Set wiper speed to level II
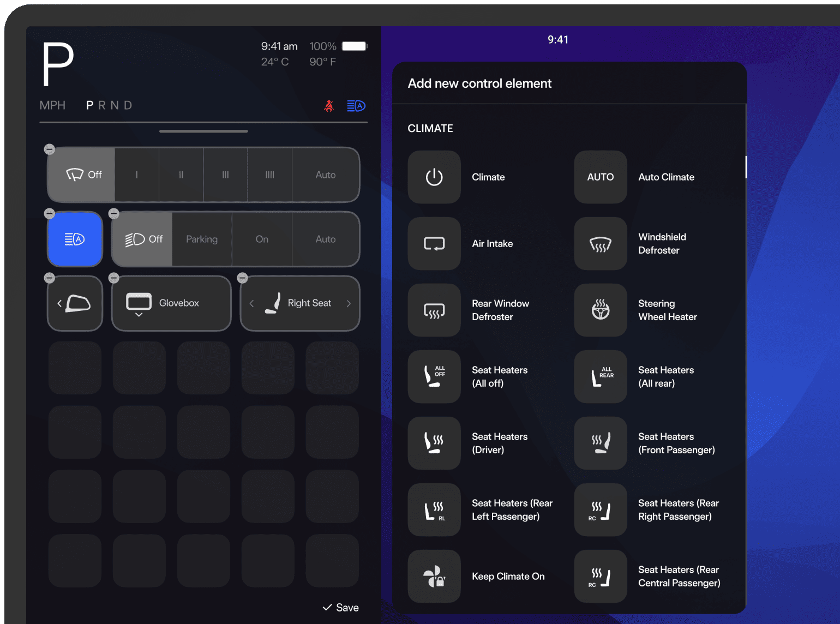 pos(181,175)
